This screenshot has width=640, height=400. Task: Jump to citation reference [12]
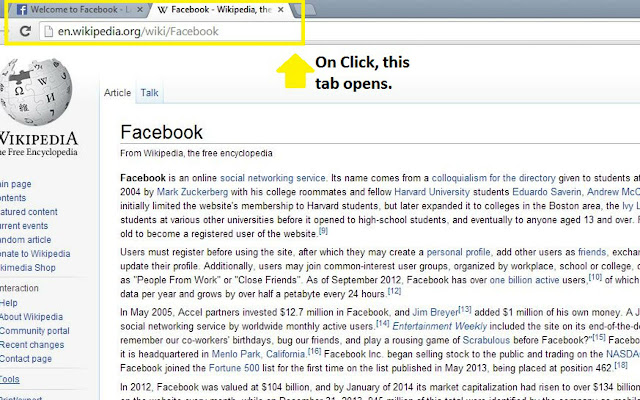click(394, 291)
